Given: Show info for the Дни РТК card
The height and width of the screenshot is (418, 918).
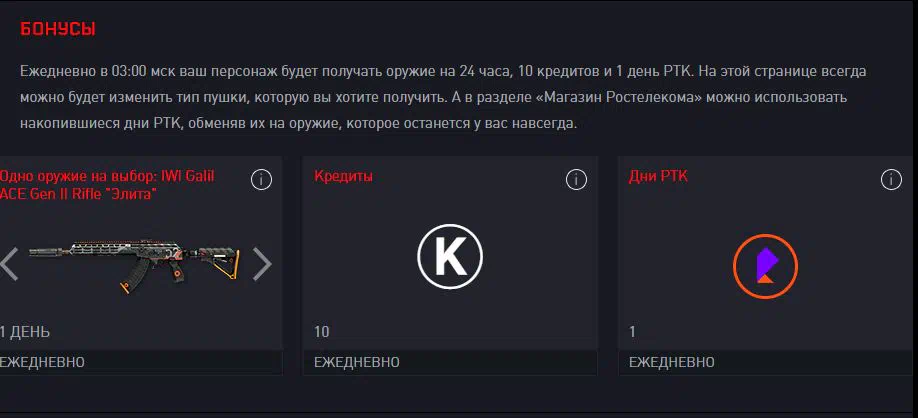Looking at the screenshot, I should pyautogui.click(x=891, y=180).
